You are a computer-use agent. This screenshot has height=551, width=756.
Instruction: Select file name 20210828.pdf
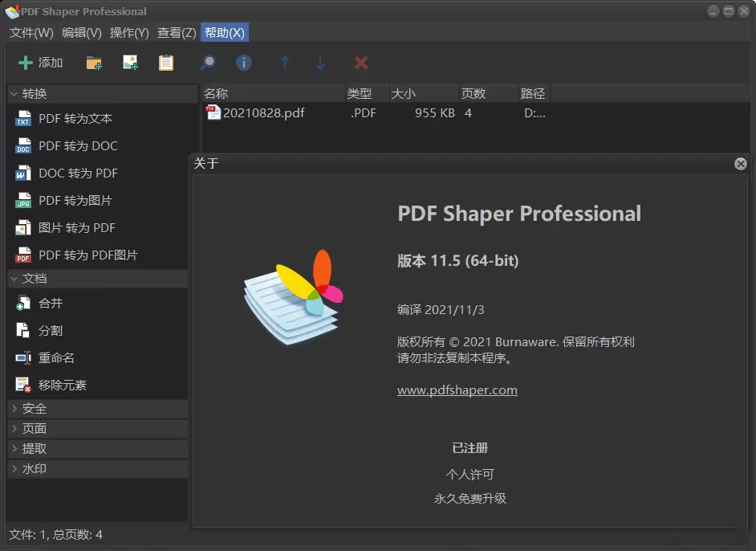[264, 112]
